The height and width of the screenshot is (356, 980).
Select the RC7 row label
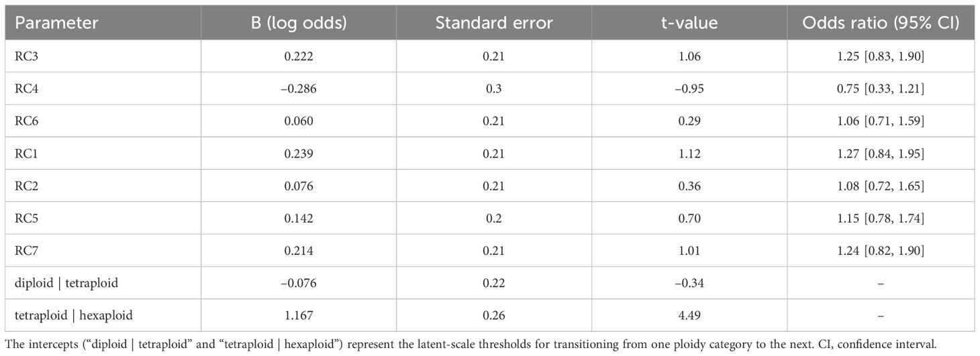point(26,251)
